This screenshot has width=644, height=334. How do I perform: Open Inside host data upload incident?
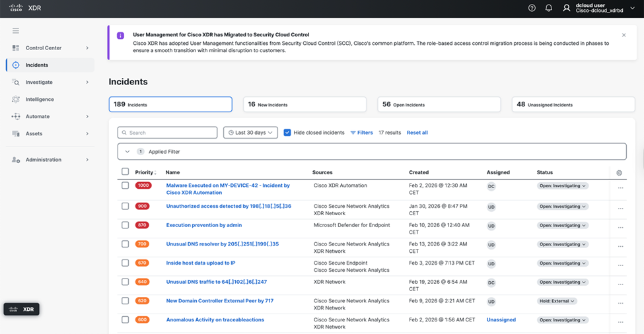(201, 263)
